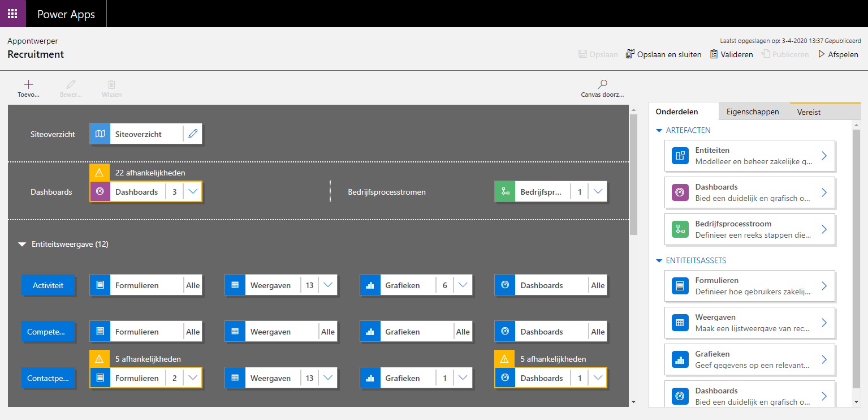
Task: Collapse the ENTITEITSASSETS section
Action: pyautogui.click(x=659, y=261)
